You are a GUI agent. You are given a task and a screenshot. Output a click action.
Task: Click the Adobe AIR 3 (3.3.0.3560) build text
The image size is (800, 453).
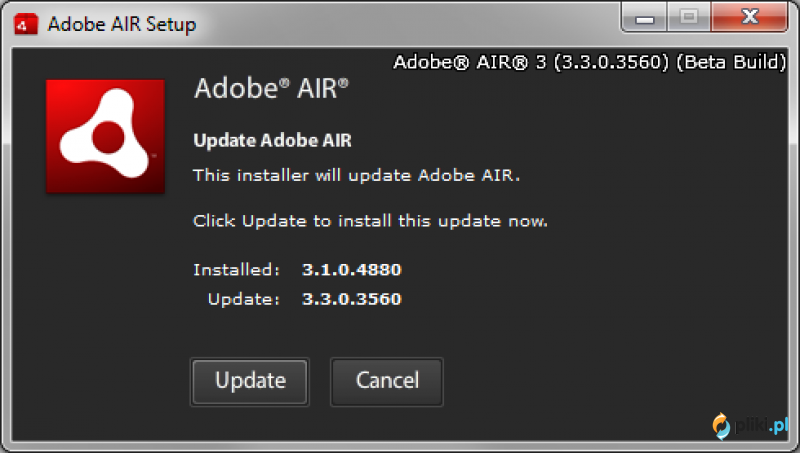tap(531, 62)
